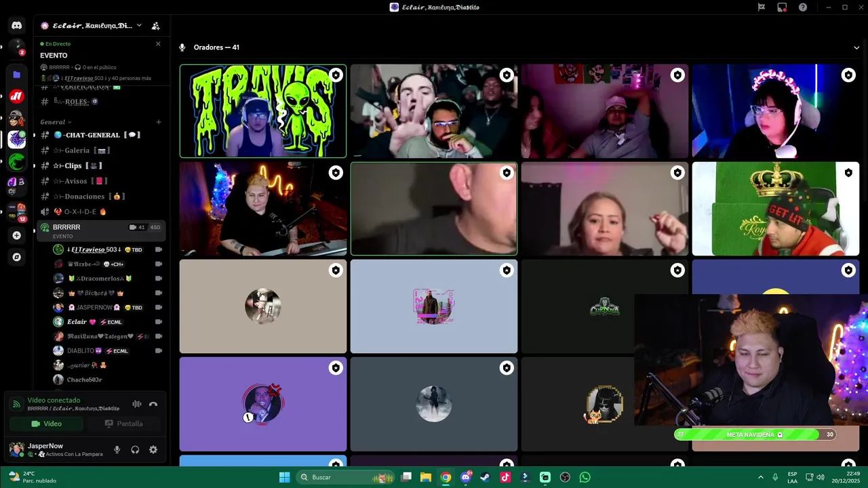
Task: Open the keyboard player video tile
Action: (x=263, y=209)
